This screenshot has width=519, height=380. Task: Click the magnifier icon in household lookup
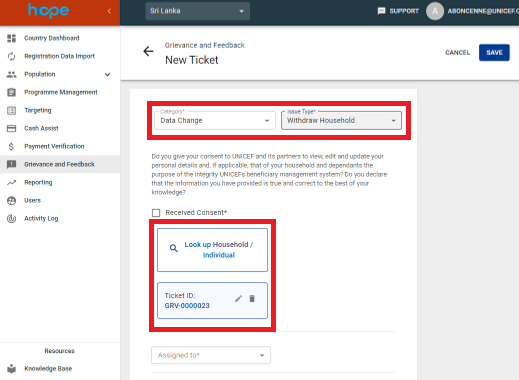pos(173,248)
